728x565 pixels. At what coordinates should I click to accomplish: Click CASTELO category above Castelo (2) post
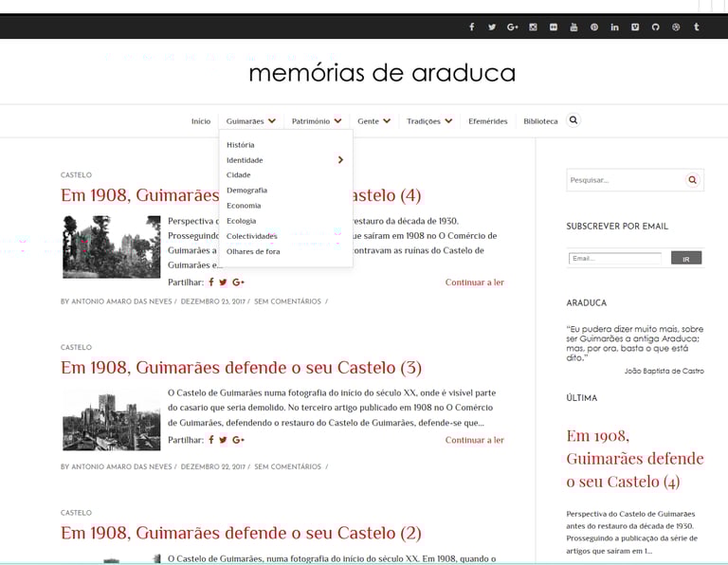point(76,513)
